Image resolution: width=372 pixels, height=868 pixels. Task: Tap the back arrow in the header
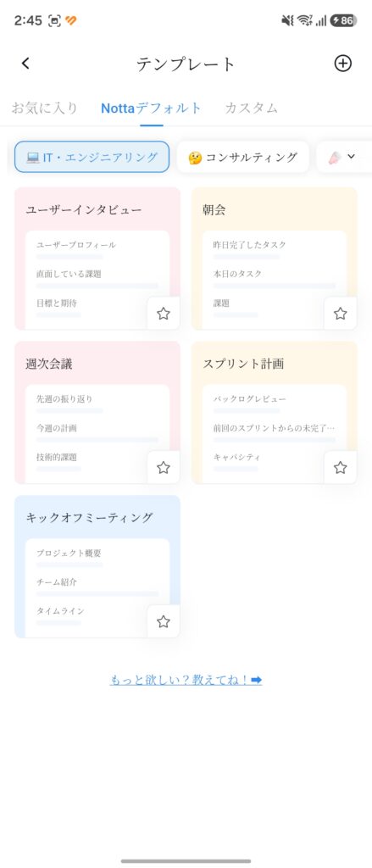tap(25, 64)
